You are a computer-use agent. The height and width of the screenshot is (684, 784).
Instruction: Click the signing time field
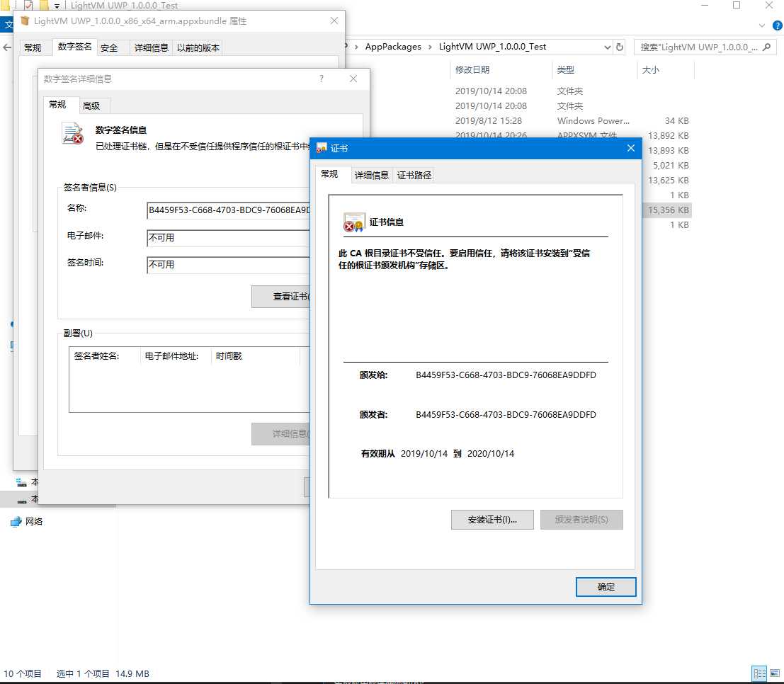coord(229,265)
